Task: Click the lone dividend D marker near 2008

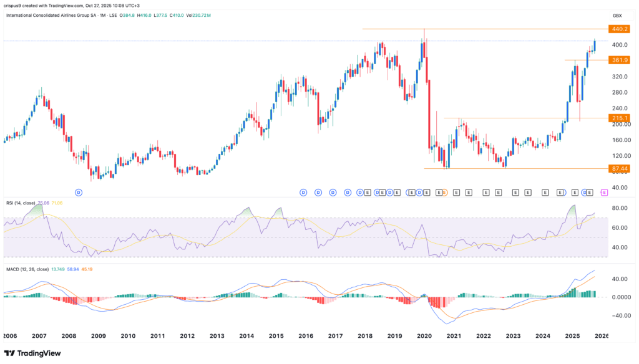Action: [x=79, y=193]
